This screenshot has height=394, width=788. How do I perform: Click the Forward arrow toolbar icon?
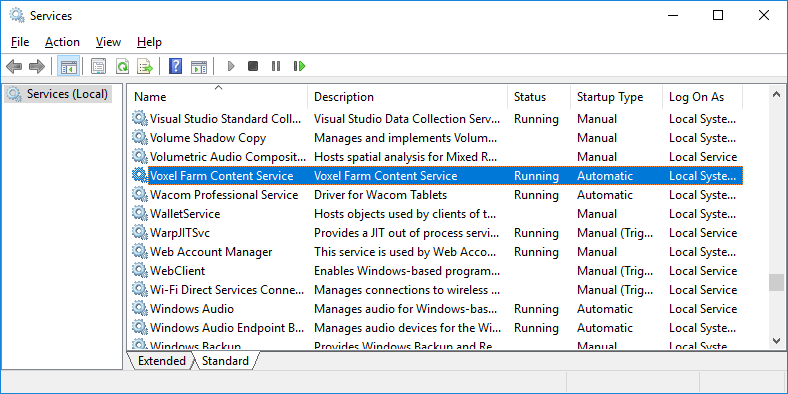coord(37,66)
